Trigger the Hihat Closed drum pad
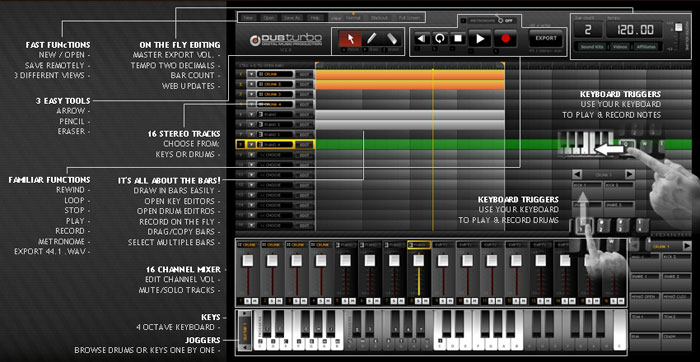 tap(676, 301)
